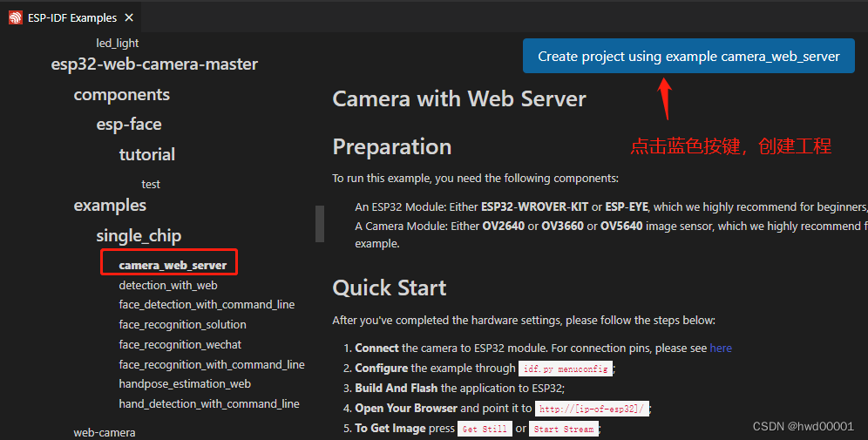Click the bold 'Configure' step text

[x=382, y=368]
